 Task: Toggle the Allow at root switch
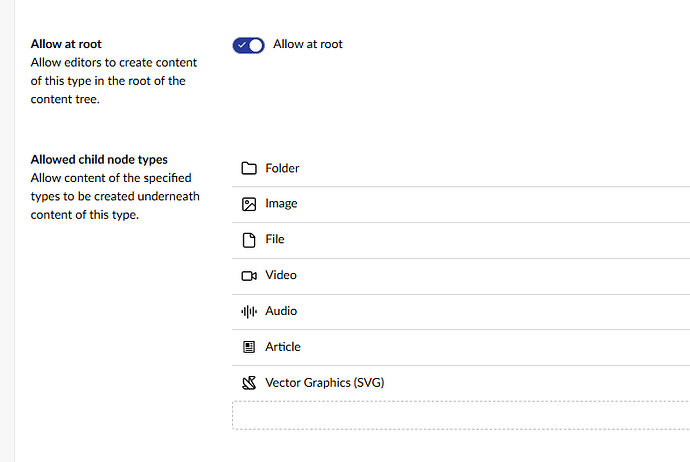249,45
